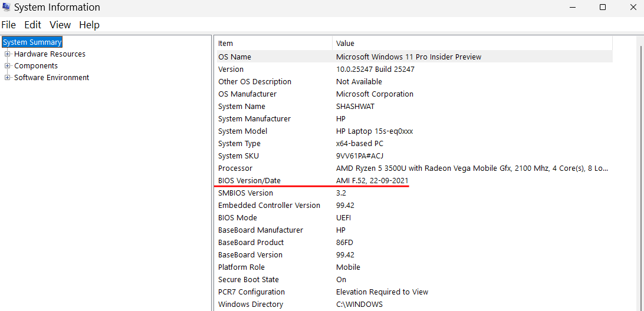Click the Not Available value
Viewport: 644px width, 311px height.
(359, 82)
